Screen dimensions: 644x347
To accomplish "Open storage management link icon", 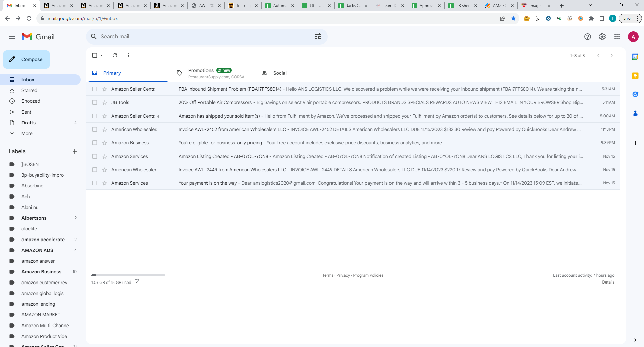I will pyautogui.click(x=137, y=282).
